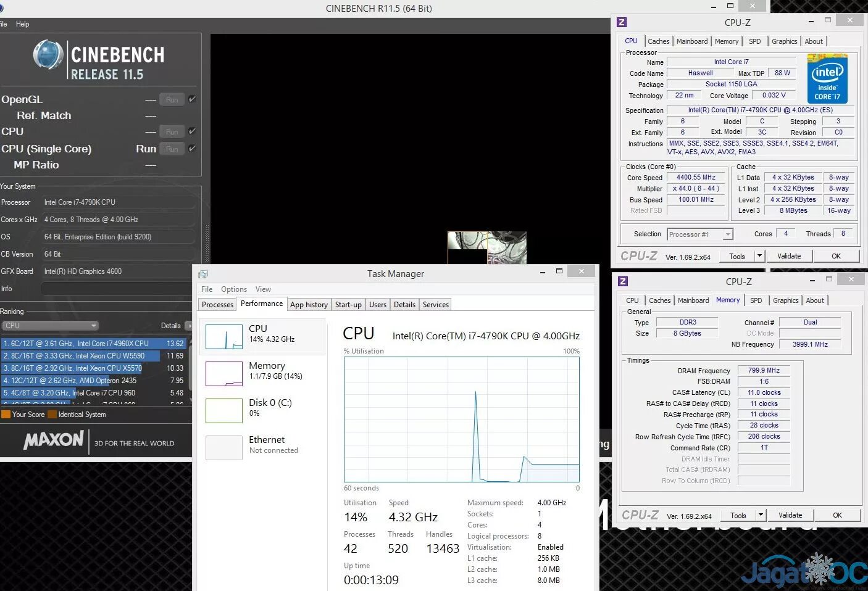This screenshot has height=591, width=868.
Task: Click the Info input field in Cinebench
Action: (x=118, y=289)
